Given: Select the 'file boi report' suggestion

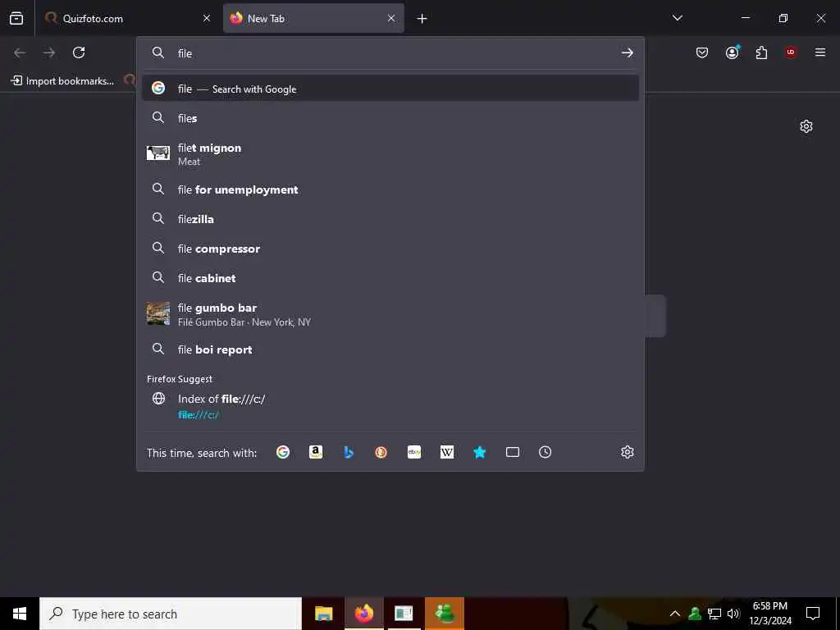Looking at the screenshot, I should [390, 349].
